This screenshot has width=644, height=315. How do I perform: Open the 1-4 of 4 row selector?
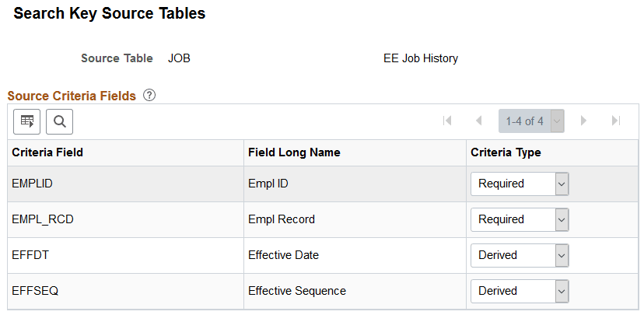531,121
